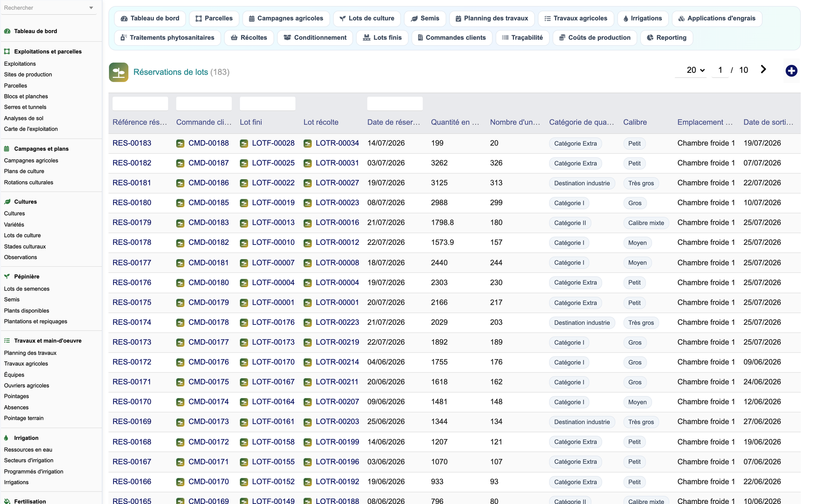Click the add new reservation plus icon
The image size is (815, 504).
tap(791, 71)
